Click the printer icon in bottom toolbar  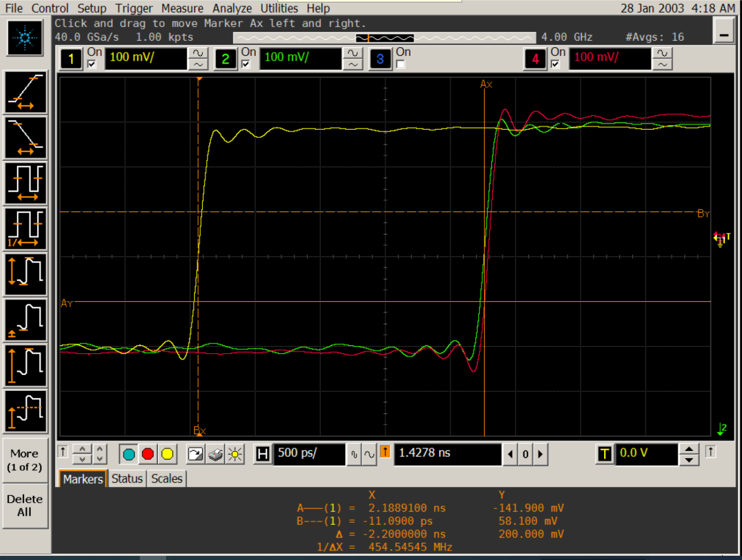tap(215, 454)
